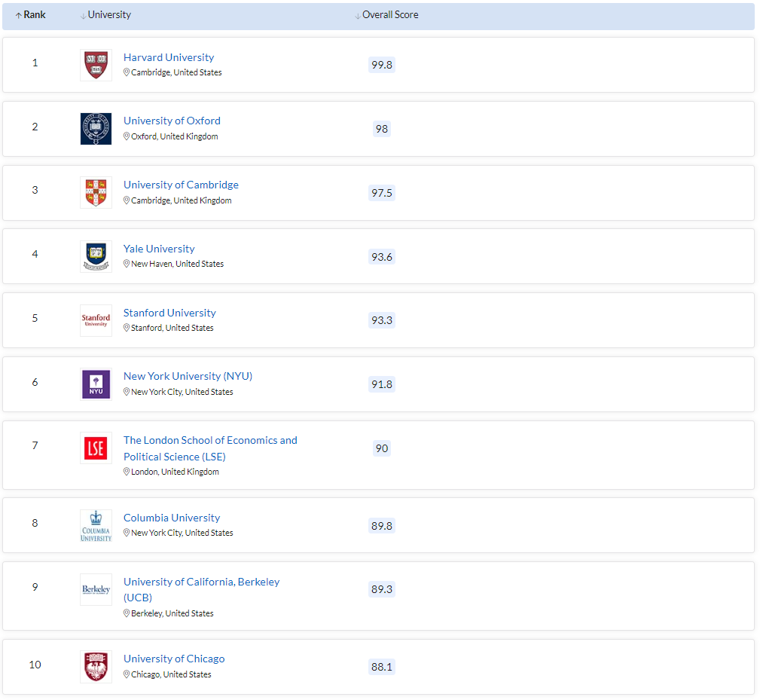Select the LSE score of 90
Screen dimensions: 760x700
point(382,448)
